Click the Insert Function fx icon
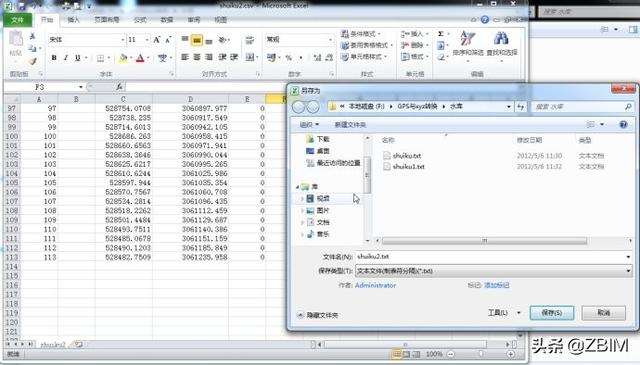This screenshot has width=640, height=365. pyautogui.click(x=119, y=87)
